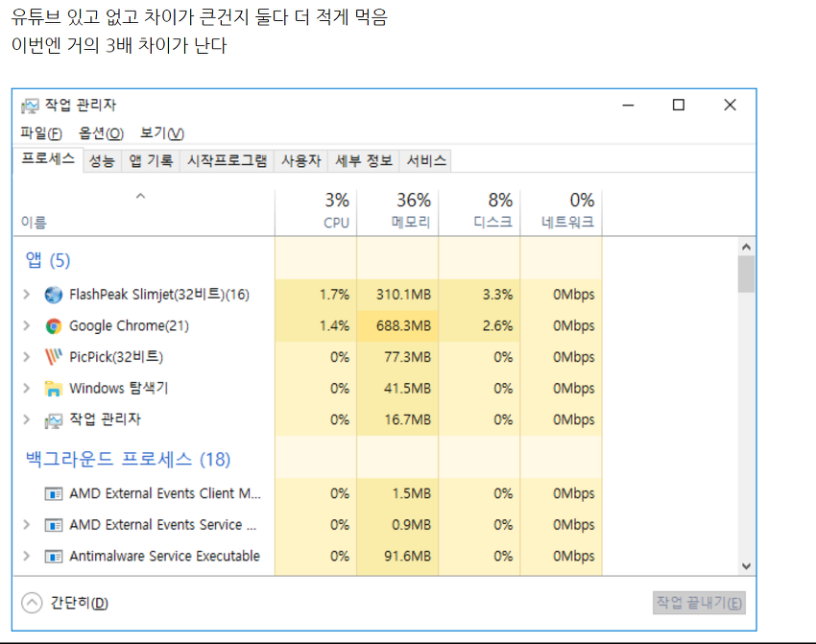This screenshot has width=816, height=644.
Task: Select the 작업 관리자 process row name
Action: (106, 419)
